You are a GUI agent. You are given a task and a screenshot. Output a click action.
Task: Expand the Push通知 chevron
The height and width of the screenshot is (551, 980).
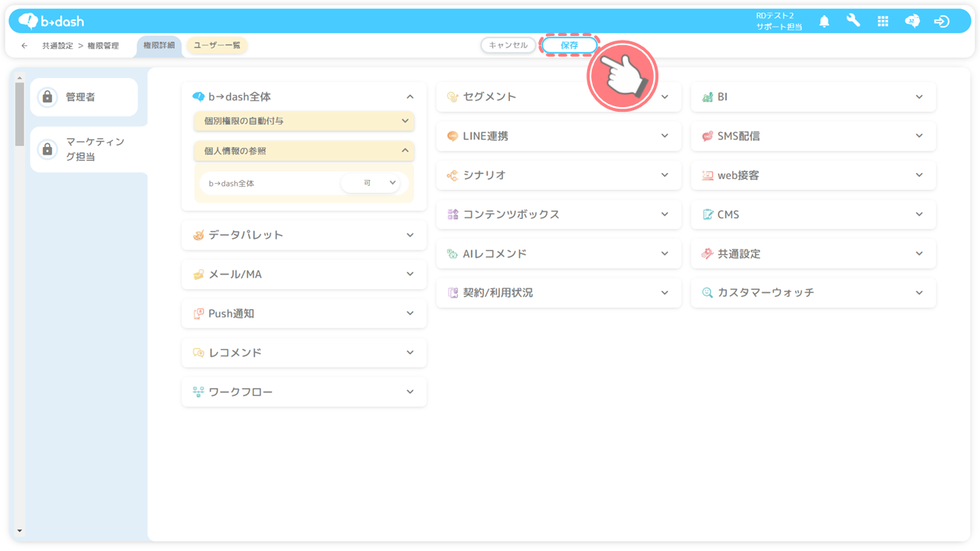pyautogui.click(x=410, y=314)
